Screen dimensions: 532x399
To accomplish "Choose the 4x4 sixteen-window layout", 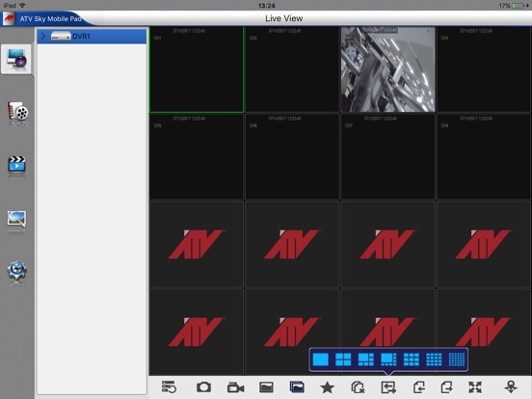I will point(434,359).
